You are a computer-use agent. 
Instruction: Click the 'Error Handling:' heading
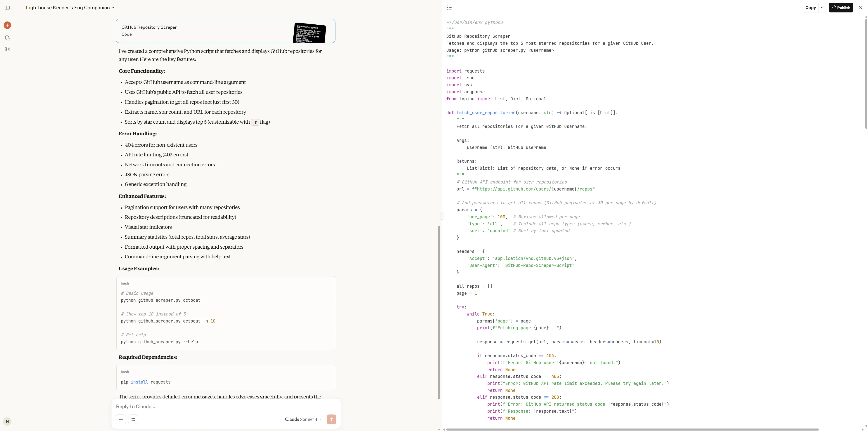pyautogui.click(x=137, y=134)
